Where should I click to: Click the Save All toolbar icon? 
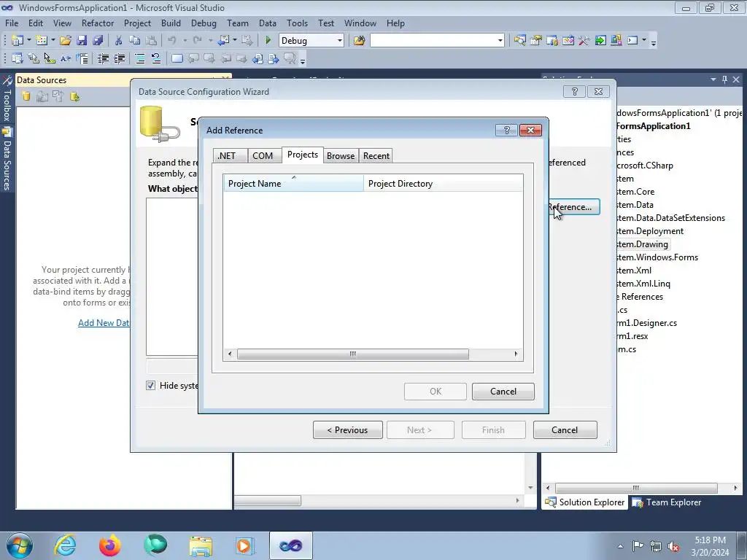98,41
